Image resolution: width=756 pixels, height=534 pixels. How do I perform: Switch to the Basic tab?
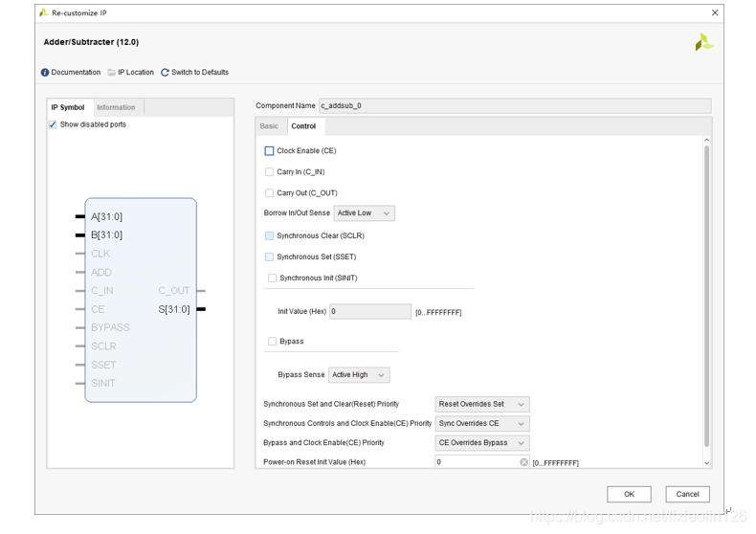click(269, 126)
